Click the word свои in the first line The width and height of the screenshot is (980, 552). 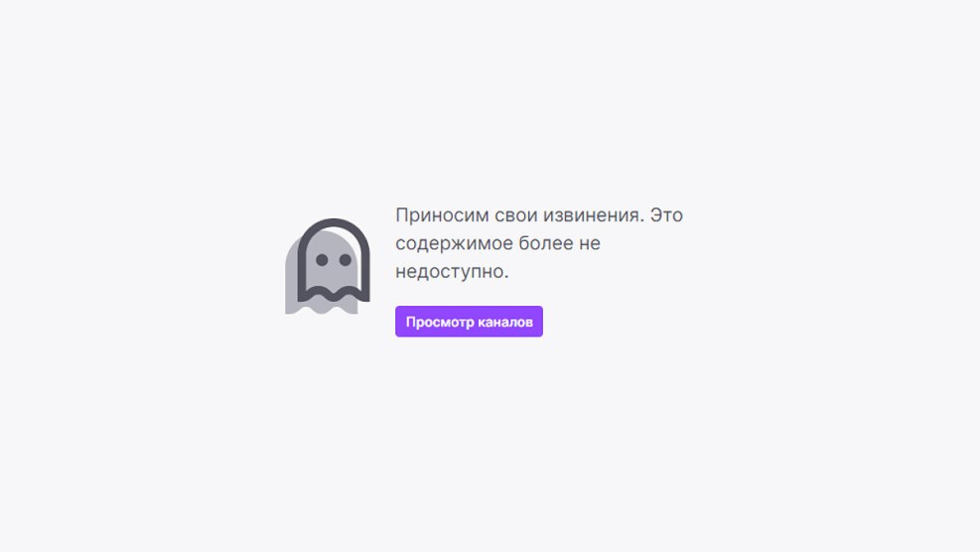tap(516, 215)
